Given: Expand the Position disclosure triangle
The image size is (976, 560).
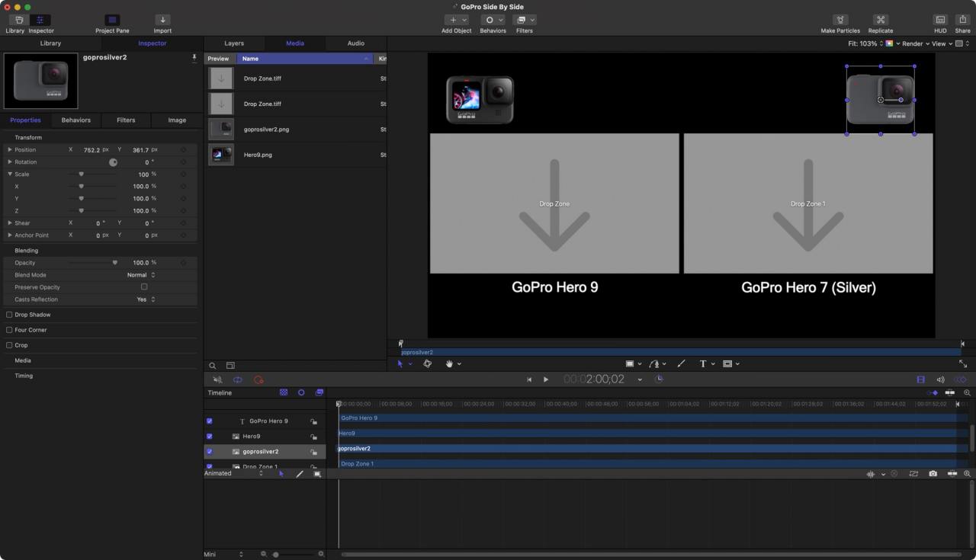Looking at the screenshot, I should point(9,150).
